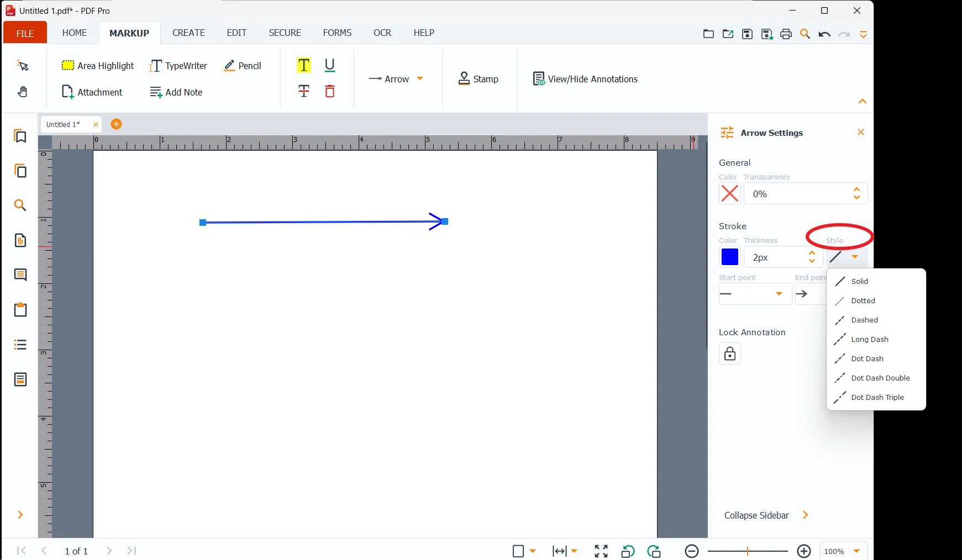Viewport: 962px width, 560px height.
Task: Select Dot Dash Triple style
Action: 876,397
